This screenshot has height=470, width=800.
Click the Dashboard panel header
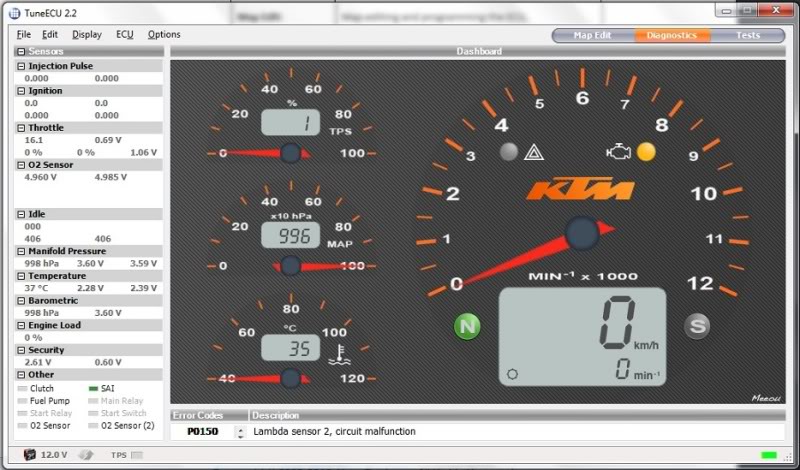(x=478, y=51)
